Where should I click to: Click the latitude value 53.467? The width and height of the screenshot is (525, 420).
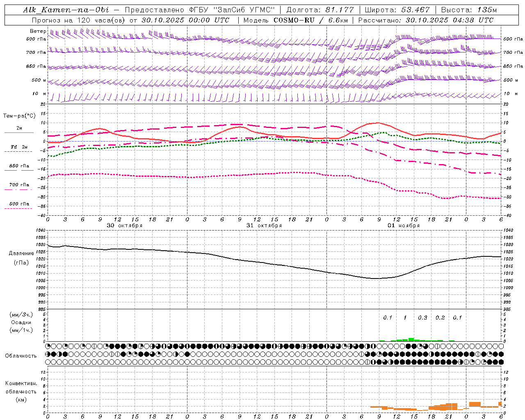tap(415, 10)
